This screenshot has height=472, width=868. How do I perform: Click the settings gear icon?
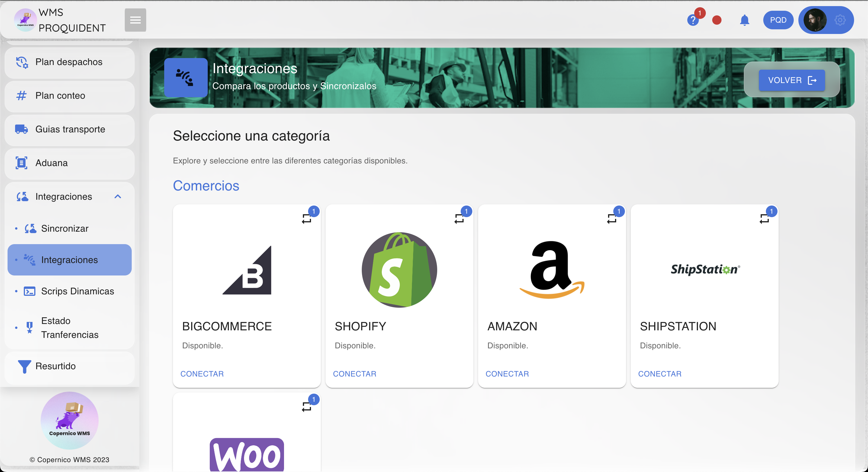[840, 20]
